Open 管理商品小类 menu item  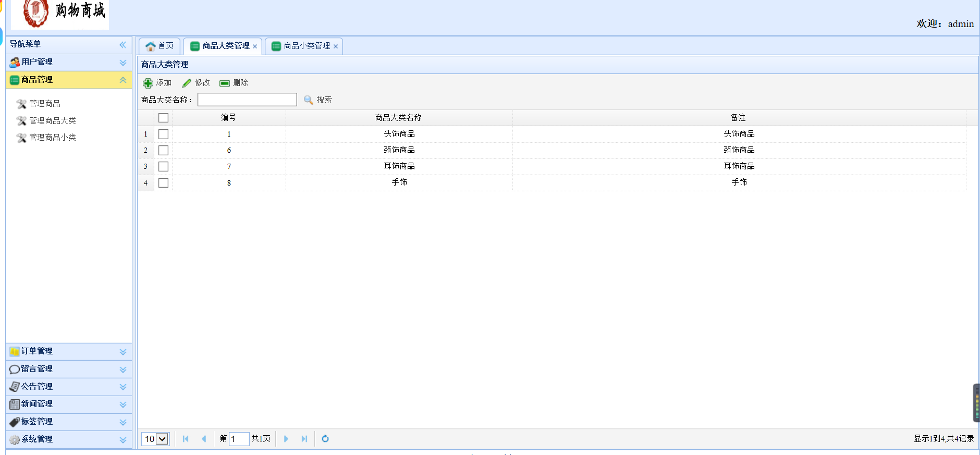[53, 138]
